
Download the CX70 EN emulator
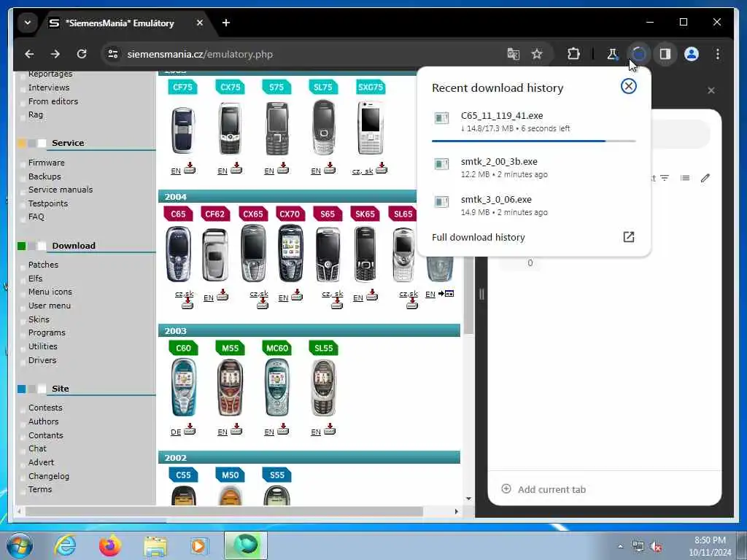pos(297,296)
